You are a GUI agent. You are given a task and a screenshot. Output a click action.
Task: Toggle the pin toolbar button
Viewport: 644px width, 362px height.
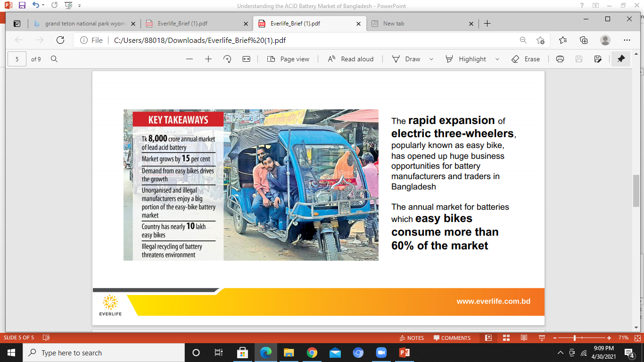point(621,59)
